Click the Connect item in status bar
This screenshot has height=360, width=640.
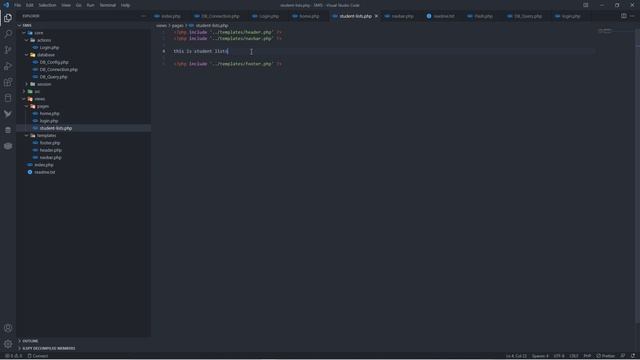[38, 356]
